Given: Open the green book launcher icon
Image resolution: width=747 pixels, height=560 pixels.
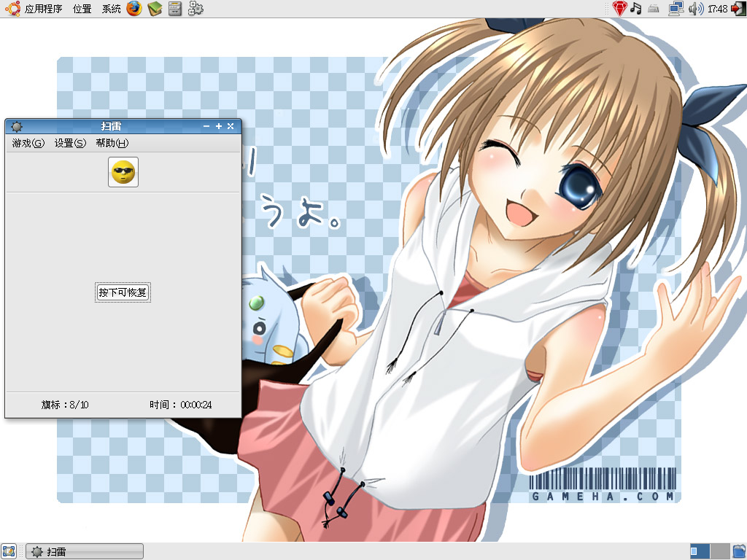Looking at the screenshot, I should (x=155, y=9).
